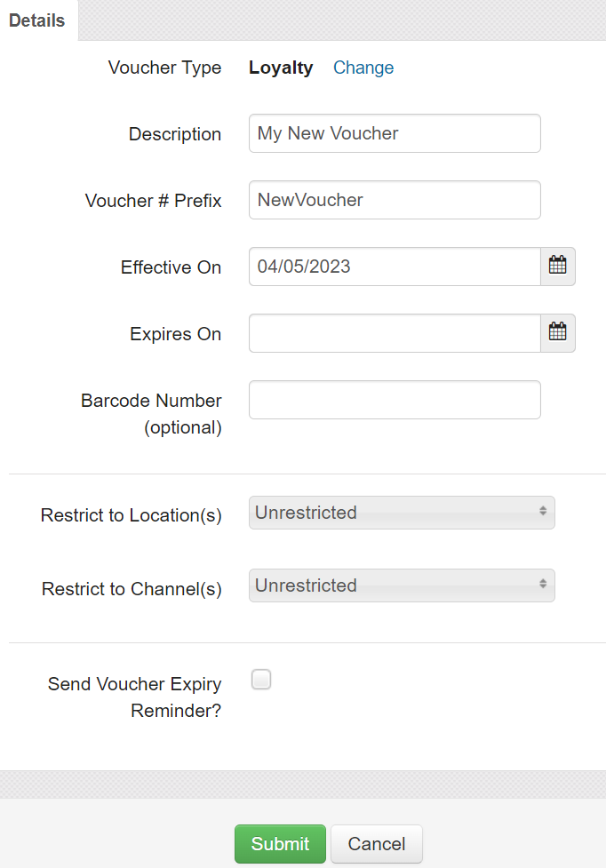The height and width of the screenshot is (868, 606).
Task: Enable the Send Voucher Expiry Reminder checkbox
Action: pyautogui.click(x=261, y=679)
